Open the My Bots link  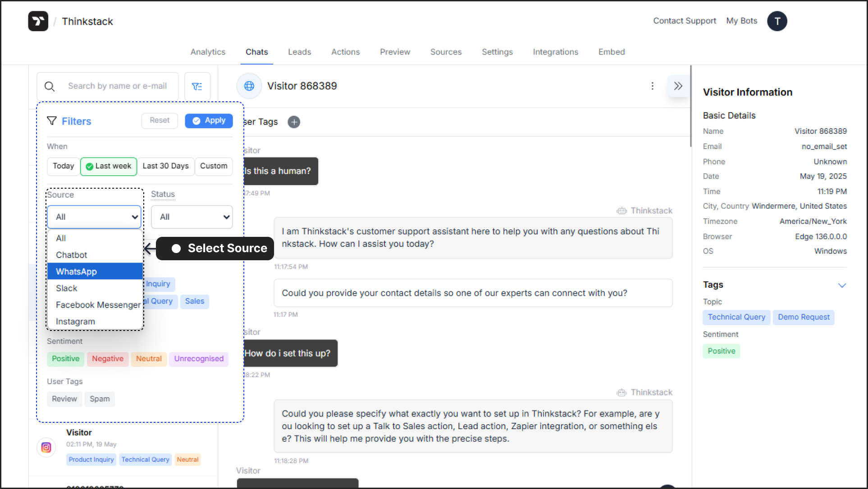(742, 21)
